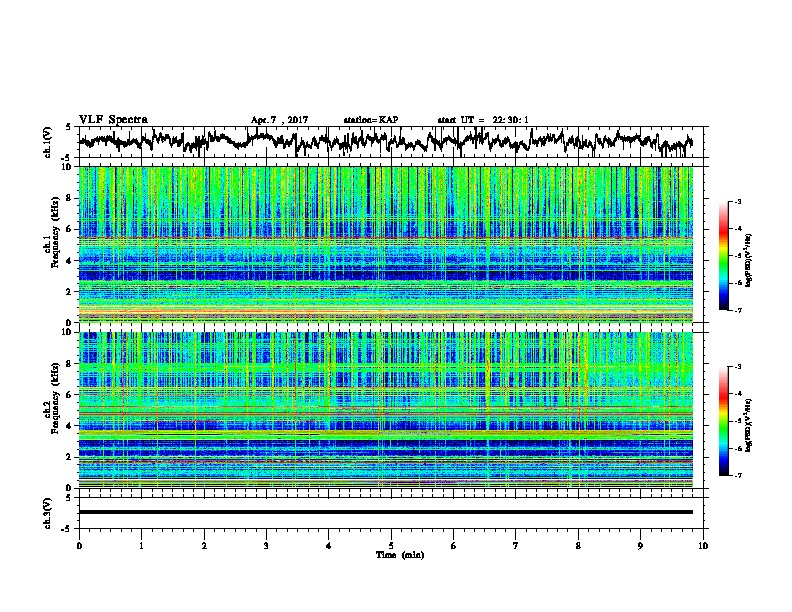Click the ch.1 color scale '-7' label

coord(738,310)
